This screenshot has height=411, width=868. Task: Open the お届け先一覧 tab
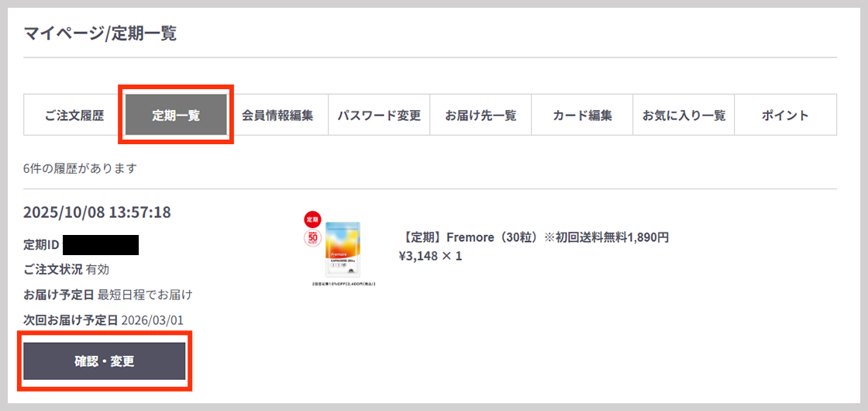[x=480, y=116]
